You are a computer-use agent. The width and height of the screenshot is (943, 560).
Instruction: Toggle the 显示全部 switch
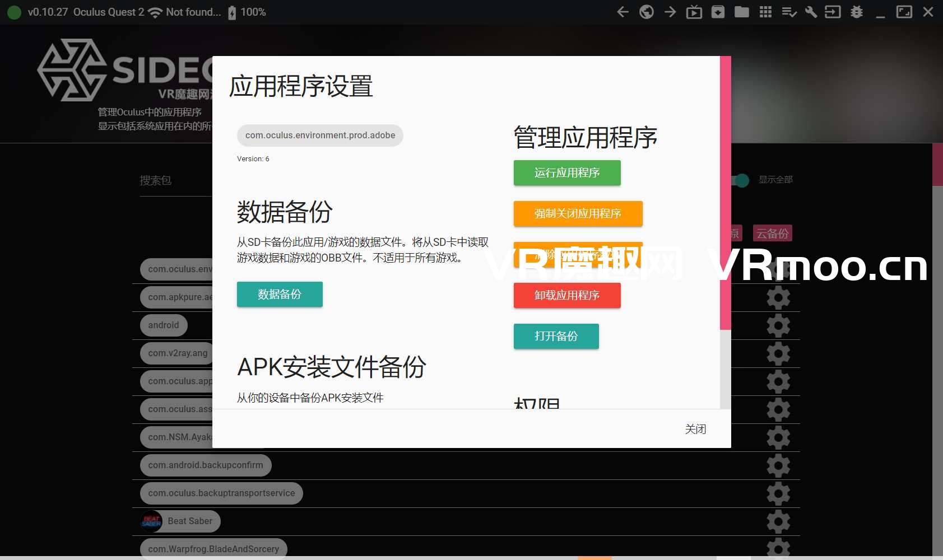coord(741,180)
